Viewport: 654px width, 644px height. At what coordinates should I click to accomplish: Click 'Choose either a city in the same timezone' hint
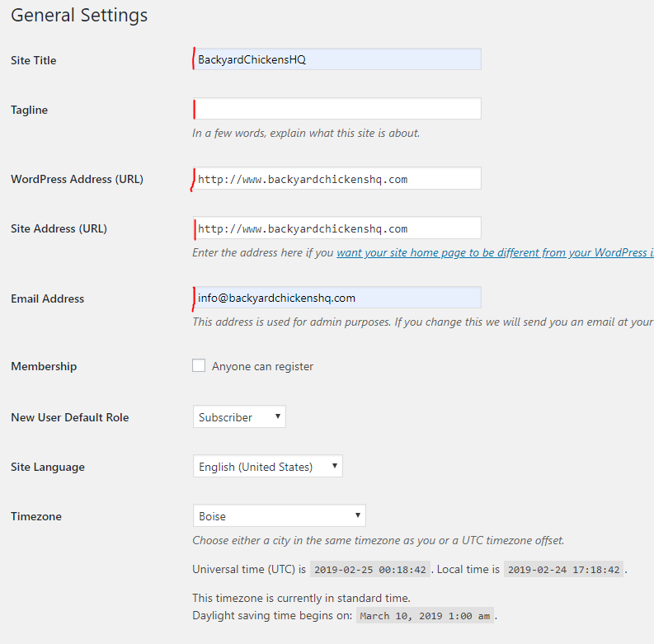pyautogui.click(x=379, y=541)
